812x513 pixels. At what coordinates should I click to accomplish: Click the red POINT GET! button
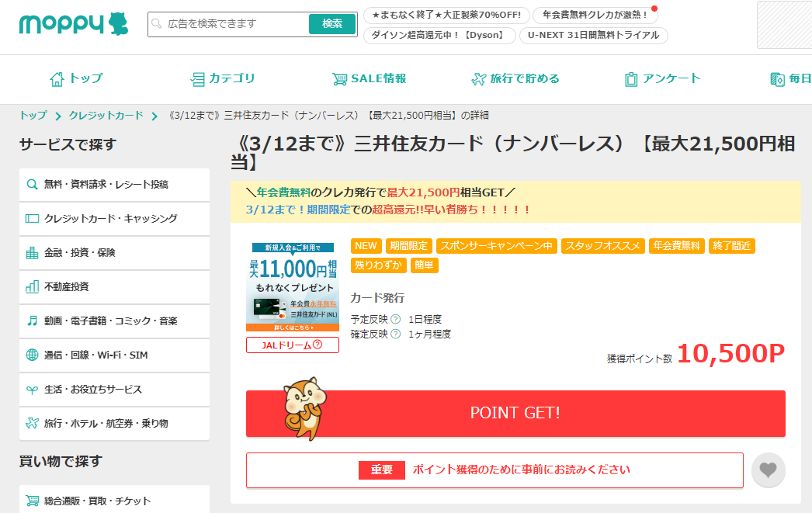515,413
